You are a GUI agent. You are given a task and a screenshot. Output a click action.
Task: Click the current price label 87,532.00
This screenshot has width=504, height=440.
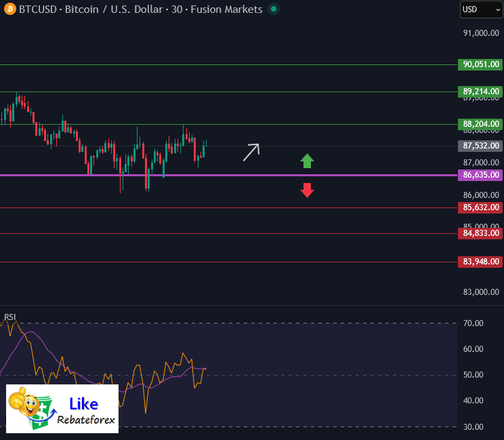coord(480,146)
